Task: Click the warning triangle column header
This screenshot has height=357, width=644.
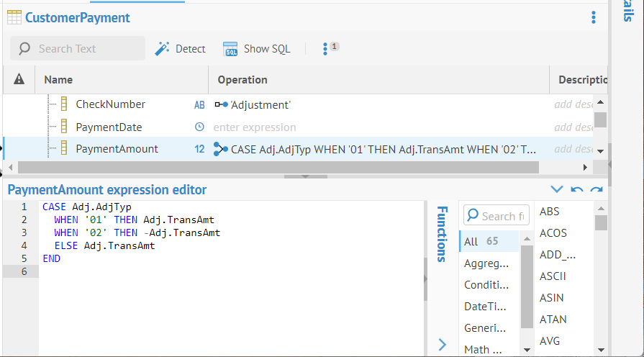Action: click(x=19, y=80)
